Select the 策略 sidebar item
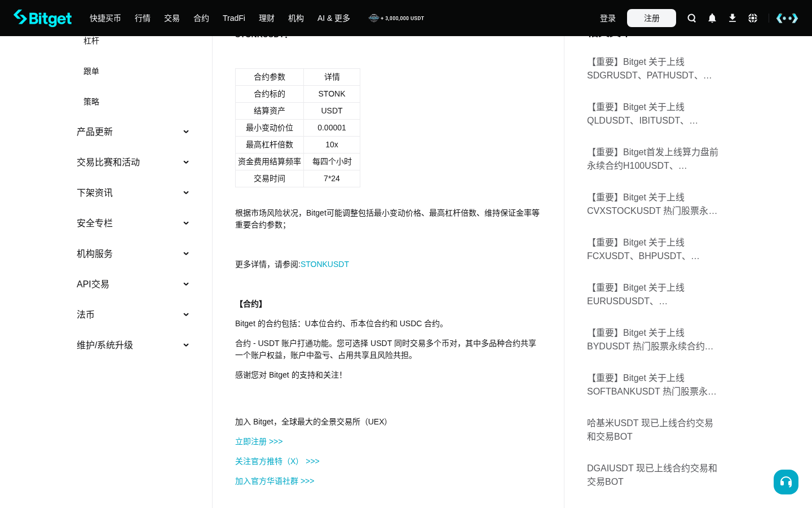Image resolution: width=812 pixels, height=508 pixels. coord(91,102)
